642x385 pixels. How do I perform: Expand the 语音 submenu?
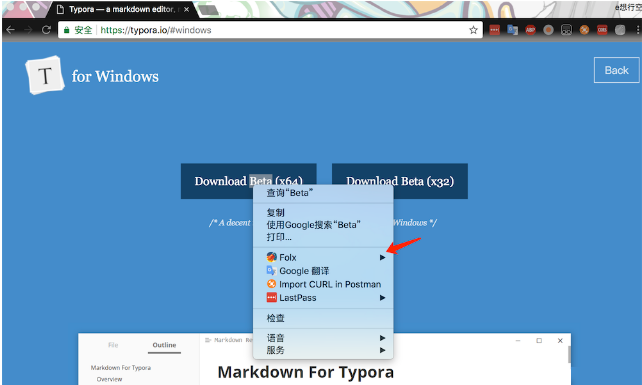tap(323, 338)
